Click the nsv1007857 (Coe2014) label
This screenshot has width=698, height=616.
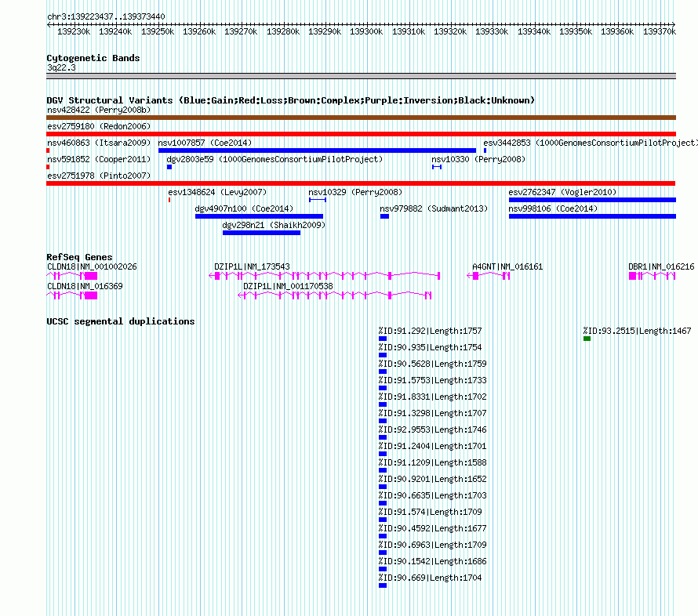(x=205, y=143)
